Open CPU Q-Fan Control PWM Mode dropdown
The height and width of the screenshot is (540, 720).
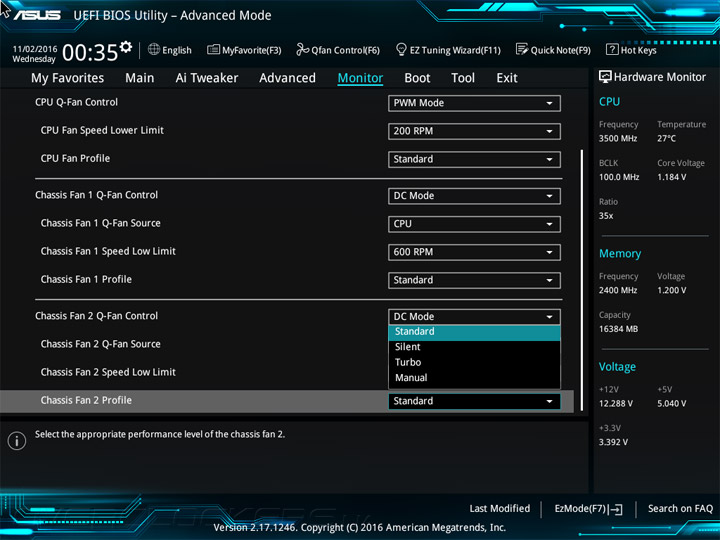tap(474, 103)
